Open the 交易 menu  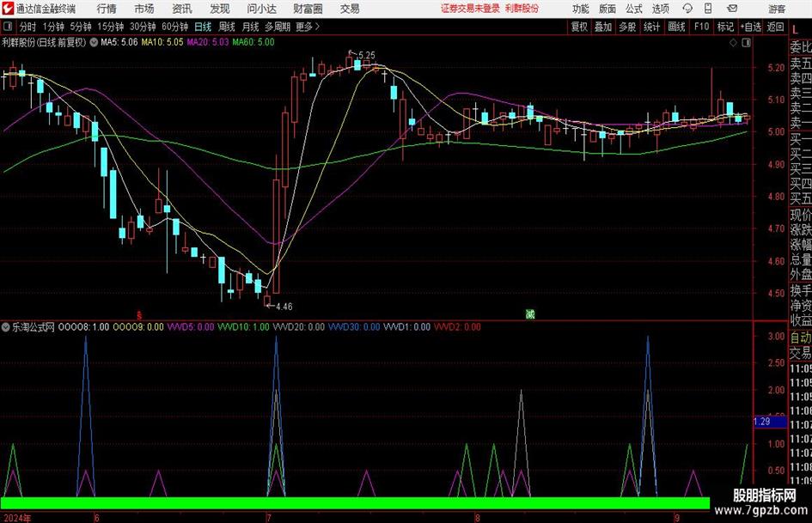coord(350,9)
